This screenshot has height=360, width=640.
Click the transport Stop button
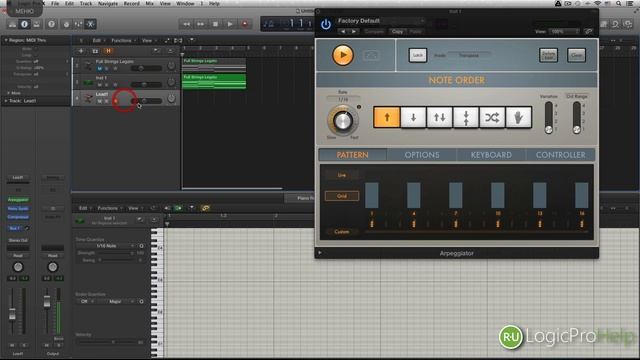pos(215,24)
